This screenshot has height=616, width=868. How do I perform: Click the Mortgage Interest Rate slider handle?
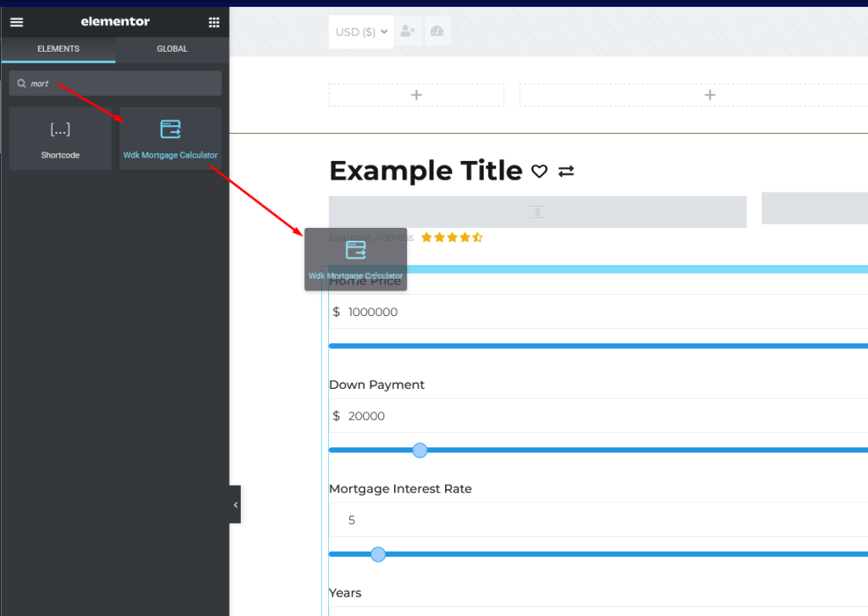pyautogui.click(x=378, y=554)
